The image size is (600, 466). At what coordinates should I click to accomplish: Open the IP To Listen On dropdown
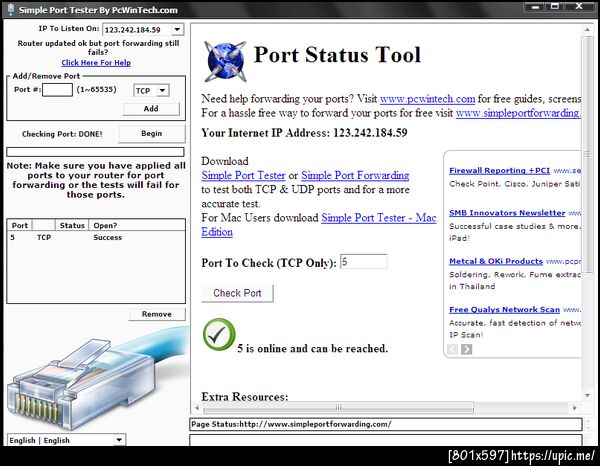(177, 29)
